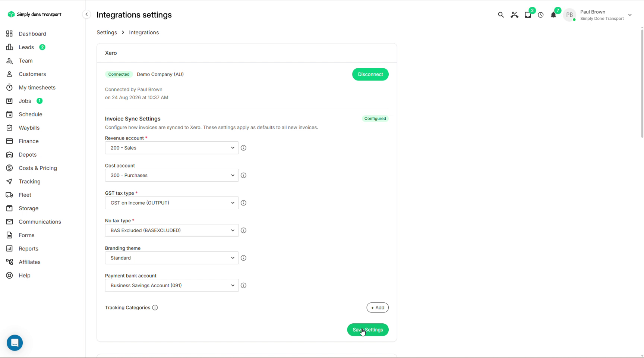Expand the Paul Brown account menu arrow
The width and height of the screenshot is (644, 358).
630,15
